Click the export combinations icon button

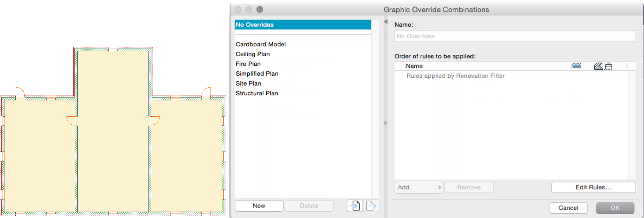tap(371, 206)
